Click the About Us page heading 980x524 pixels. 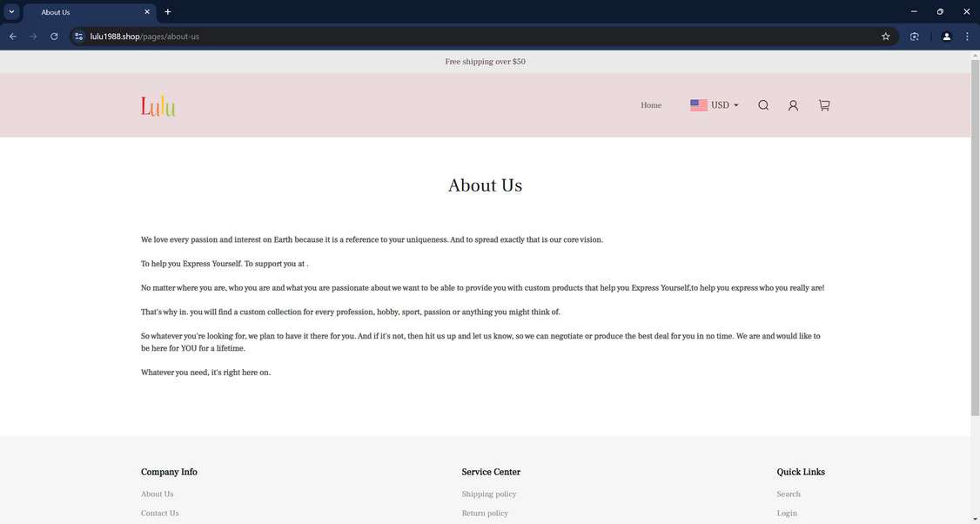(485, 185)
